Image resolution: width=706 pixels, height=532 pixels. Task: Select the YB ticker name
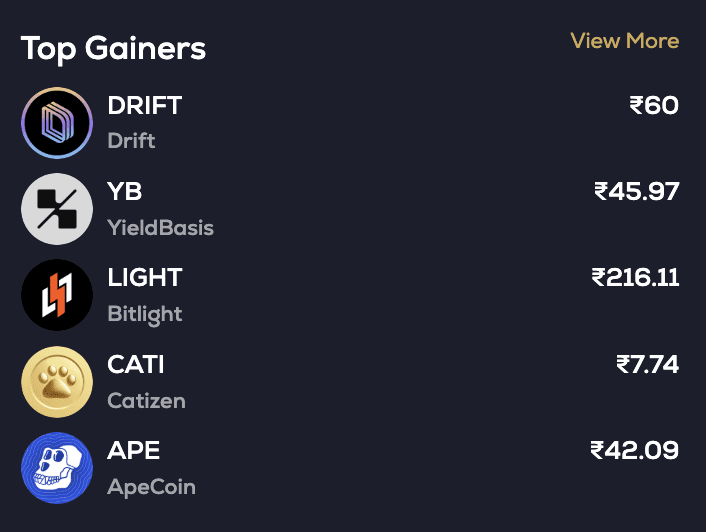(x=125, y=191)
